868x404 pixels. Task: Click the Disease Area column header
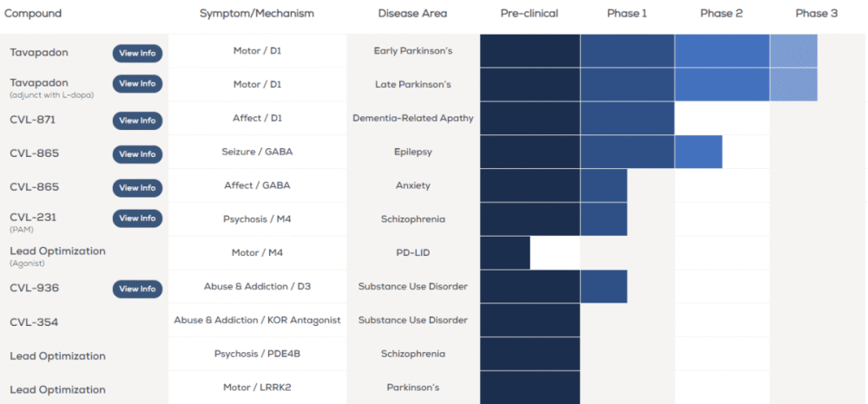coord(412,13)
